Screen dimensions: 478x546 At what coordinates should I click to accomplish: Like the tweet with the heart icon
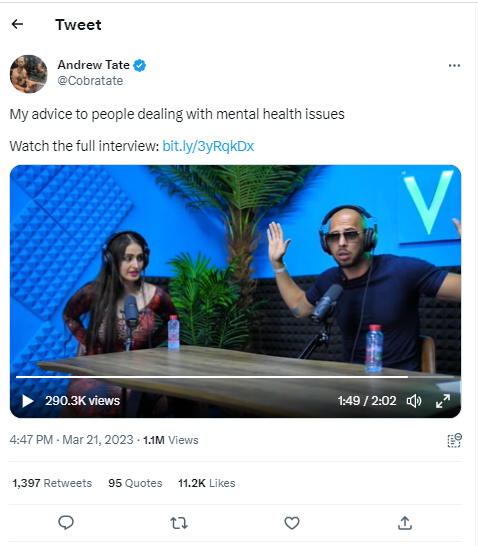pyautogui.click(x=292, y=523)
